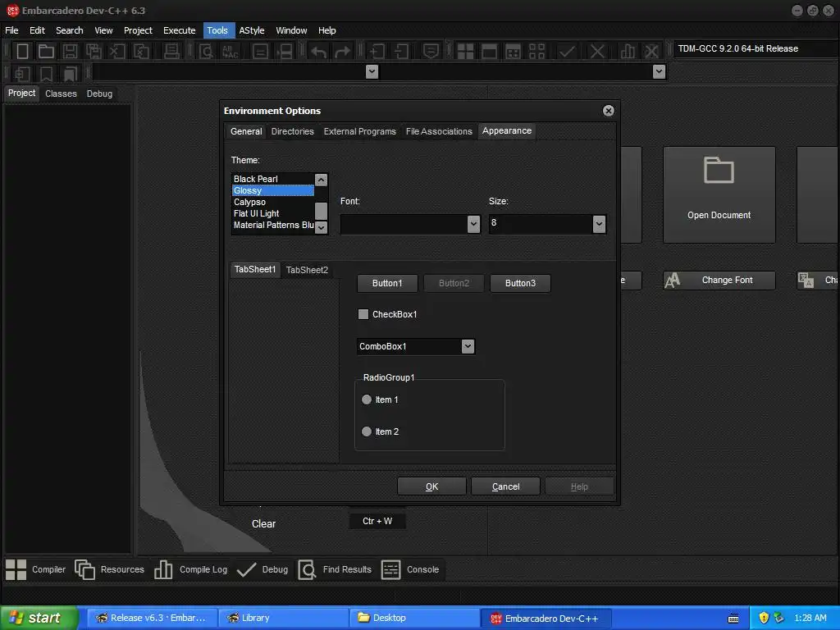
Task: Click theme list scroll-down arrow
Action: 321,227
